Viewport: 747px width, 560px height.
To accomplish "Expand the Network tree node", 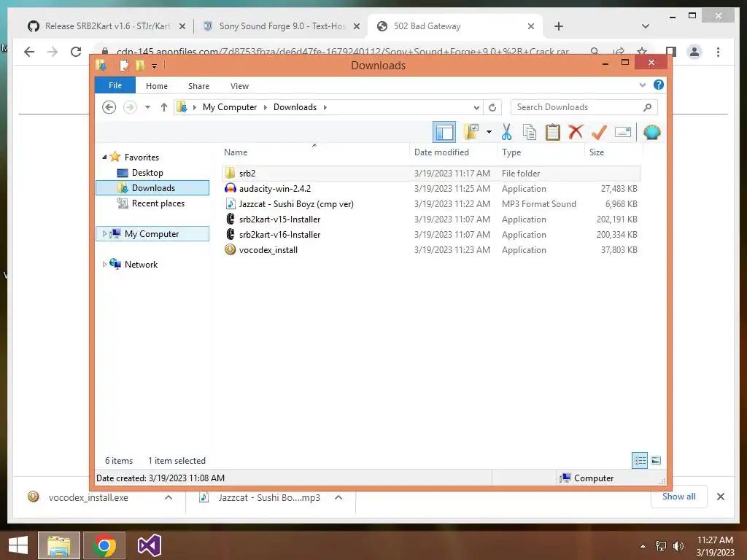I will pyautogui.click(x=104, y=264).
